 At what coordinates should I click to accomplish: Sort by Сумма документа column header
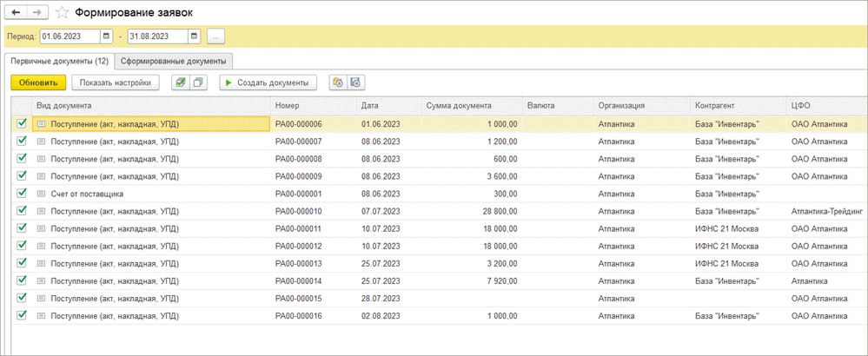click(460, 105)
